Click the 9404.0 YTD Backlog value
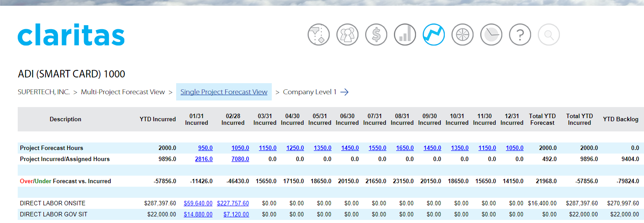 coord(630,159)
